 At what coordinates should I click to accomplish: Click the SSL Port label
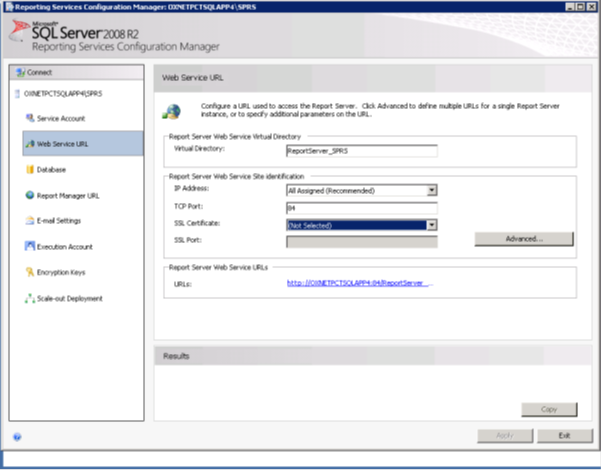[x=188, y=240]
